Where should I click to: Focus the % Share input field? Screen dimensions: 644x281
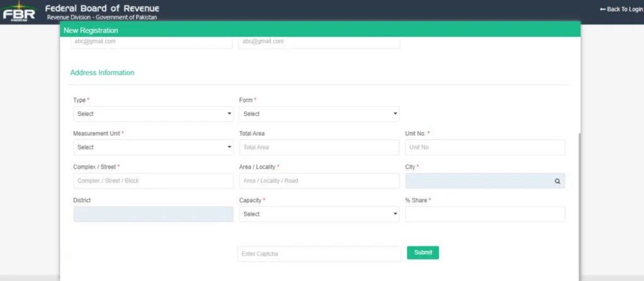tap(485, 214)
